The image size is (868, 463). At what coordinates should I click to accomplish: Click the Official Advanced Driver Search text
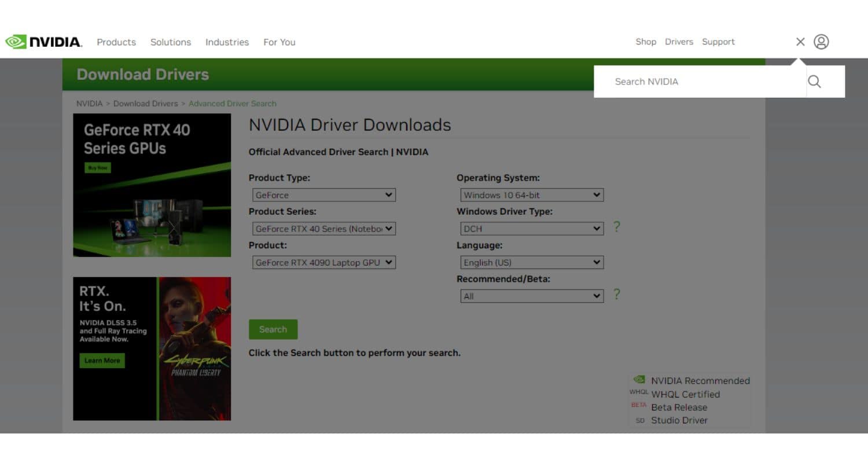tap(339, 152)
